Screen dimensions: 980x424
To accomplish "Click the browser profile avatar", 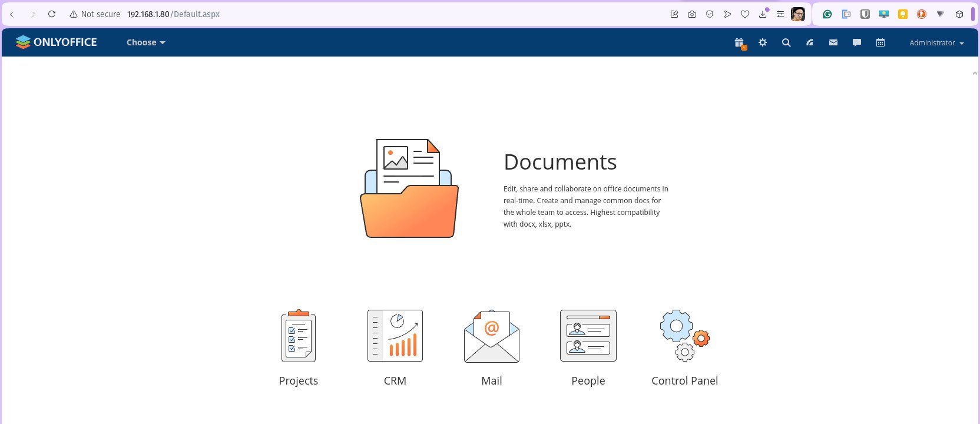I will (x=798, y=14).
